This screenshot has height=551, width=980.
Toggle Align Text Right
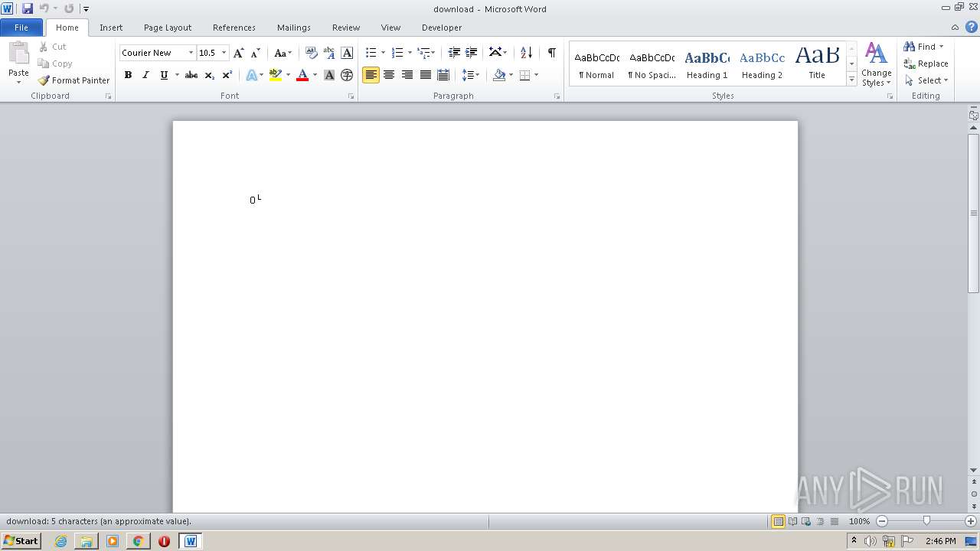tap(407, 75)
